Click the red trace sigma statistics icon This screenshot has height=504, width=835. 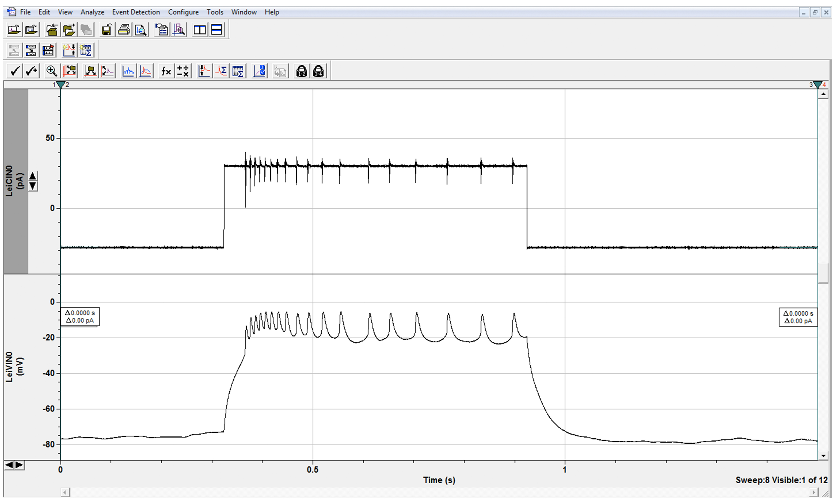(x=221, y=71)
